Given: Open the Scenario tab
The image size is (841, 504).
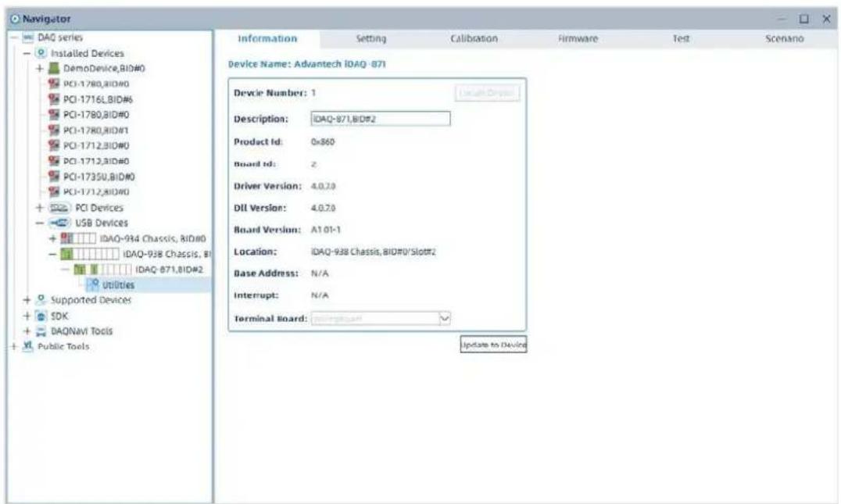Looking at the screenshot, I should 785,38.
